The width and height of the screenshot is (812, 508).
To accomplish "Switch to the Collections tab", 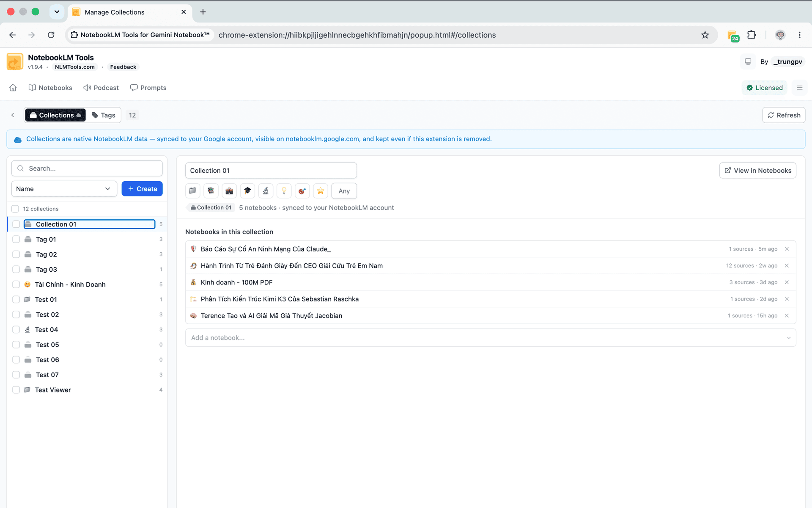I will [55, 115].
